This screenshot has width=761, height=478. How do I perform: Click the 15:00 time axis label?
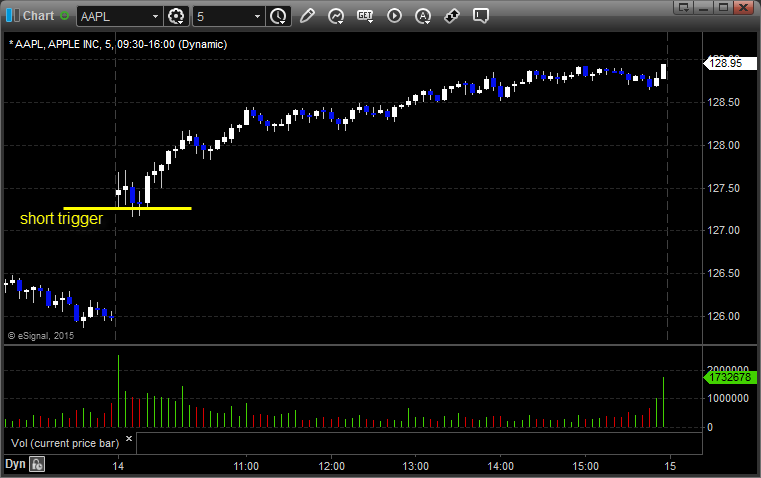click(x=585, y=466)
